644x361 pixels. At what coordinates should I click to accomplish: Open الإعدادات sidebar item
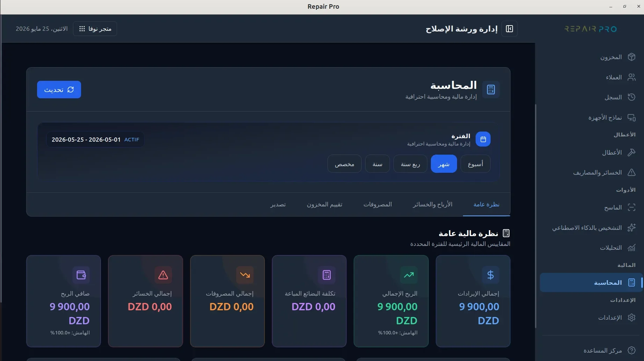pyautogui.click(x=591, y=318)
